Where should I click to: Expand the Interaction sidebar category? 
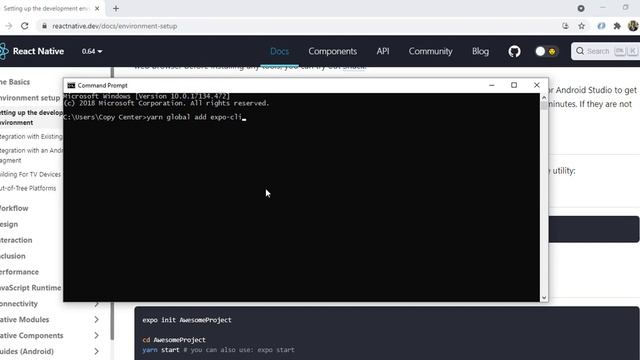16,240
